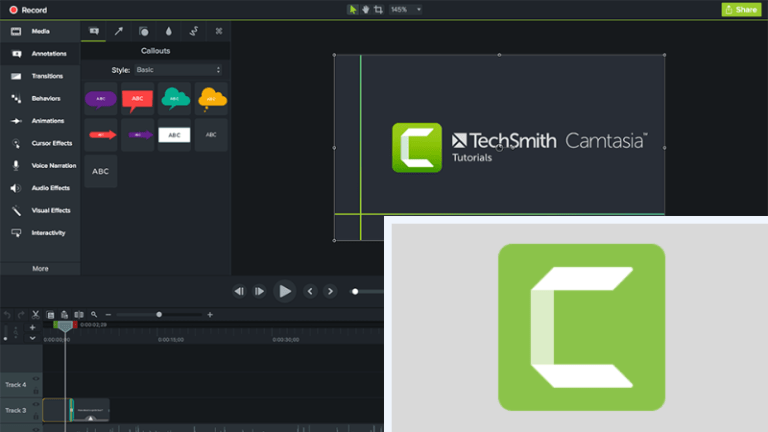The image size is (768, 432).
Task: Click the timeline zoom magnifier icon
Action: click(x=94, y=315)
